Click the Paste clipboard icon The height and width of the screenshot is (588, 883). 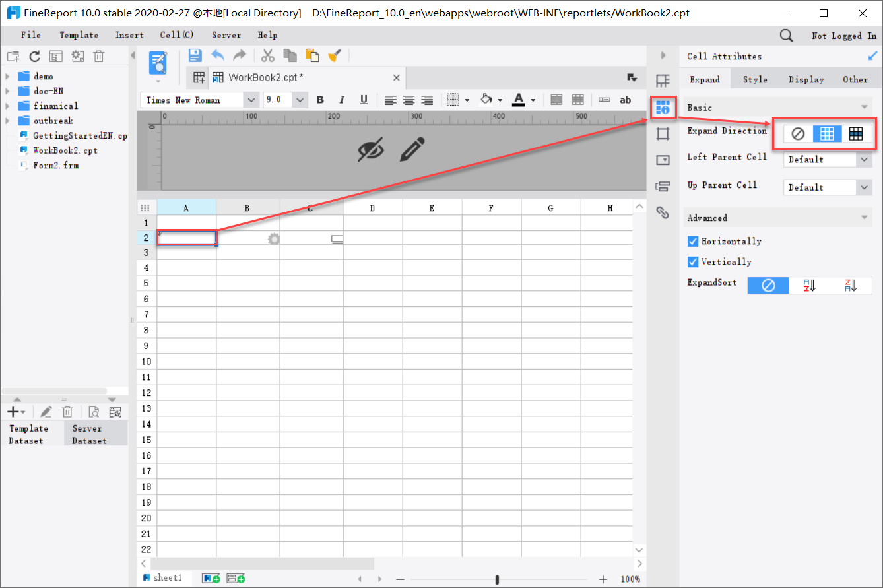312,55
